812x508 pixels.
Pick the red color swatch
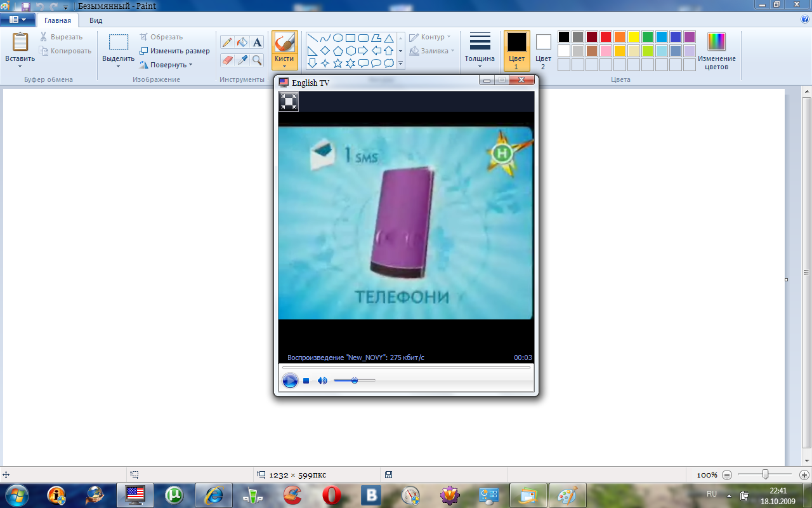(x=606, y=37)
